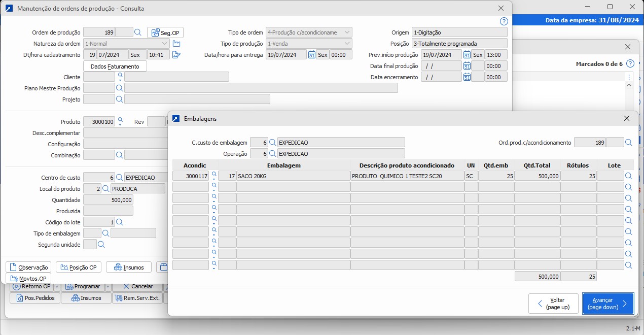Open the Ordem de produção search lookup
Screen dimensions: 644x335
pos(138,32)
